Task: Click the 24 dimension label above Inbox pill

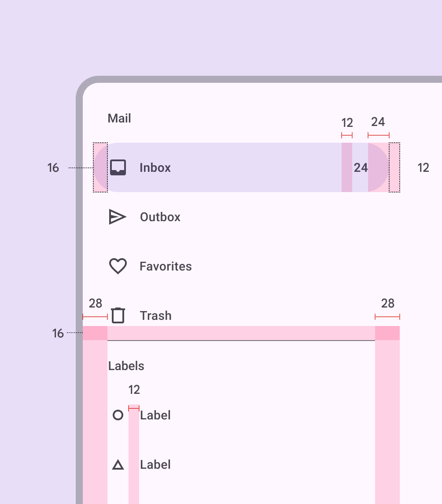Action: tap(378, 122)
